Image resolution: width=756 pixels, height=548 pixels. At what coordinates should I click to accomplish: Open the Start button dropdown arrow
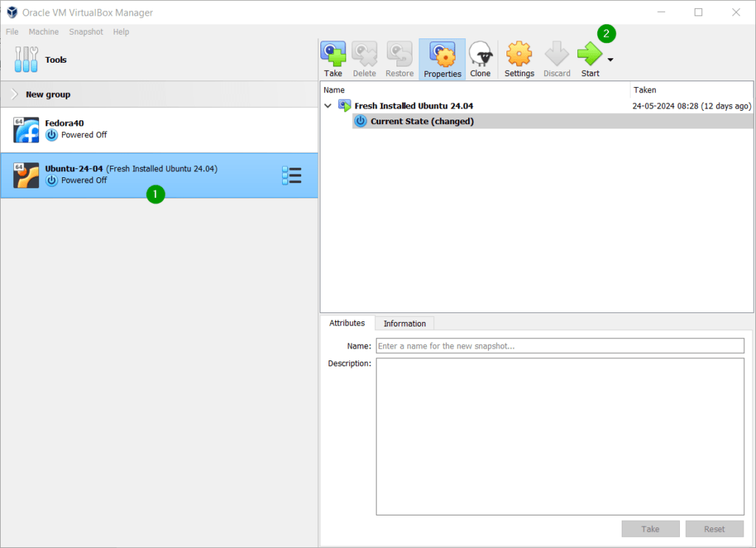[611, 60]
